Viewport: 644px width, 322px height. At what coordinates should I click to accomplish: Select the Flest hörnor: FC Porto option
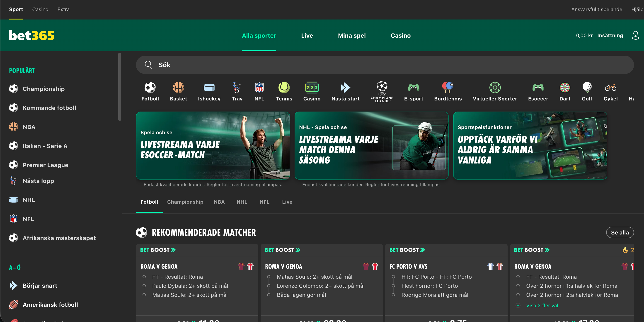(430, 286)
